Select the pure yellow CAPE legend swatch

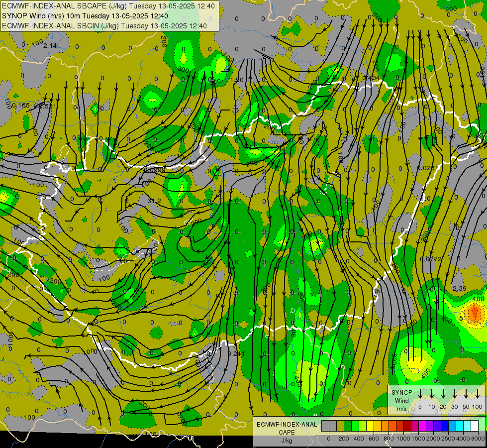370,426
